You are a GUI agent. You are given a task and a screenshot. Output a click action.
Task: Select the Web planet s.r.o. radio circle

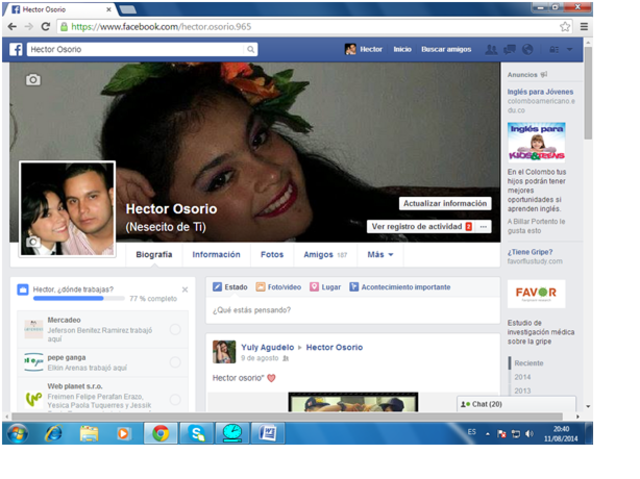tap(175, 399)
